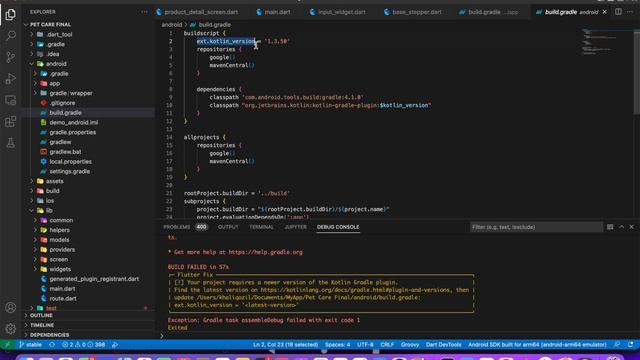
Task: Open Dart DevTools from status bar
Action: 443,344
